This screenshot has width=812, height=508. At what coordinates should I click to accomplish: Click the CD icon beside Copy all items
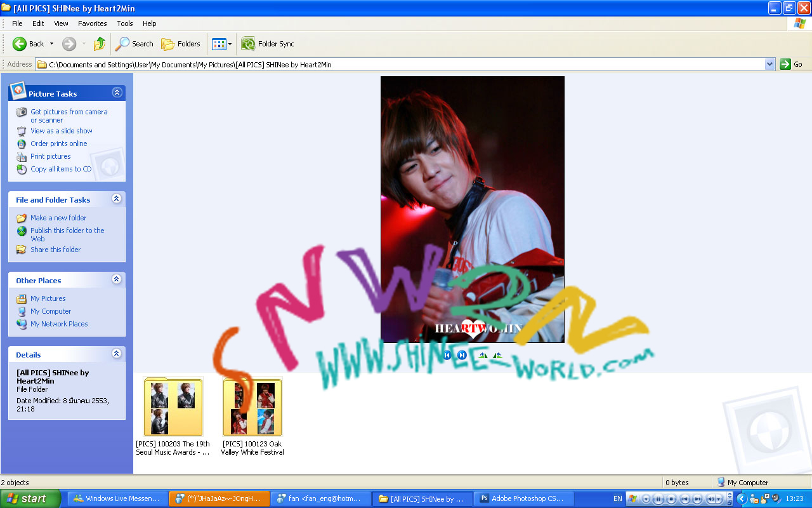[x=22, y=169]
